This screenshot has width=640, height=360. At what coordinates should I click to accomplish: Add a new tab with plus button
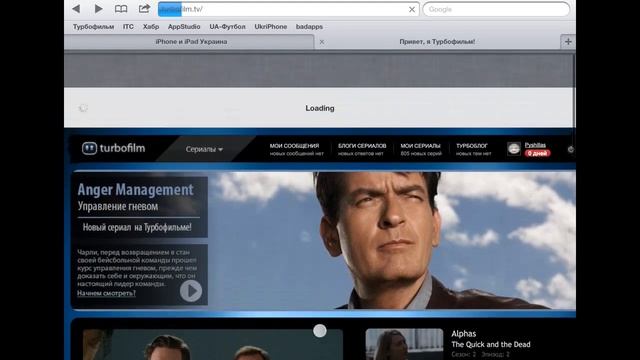click(568, 42)
